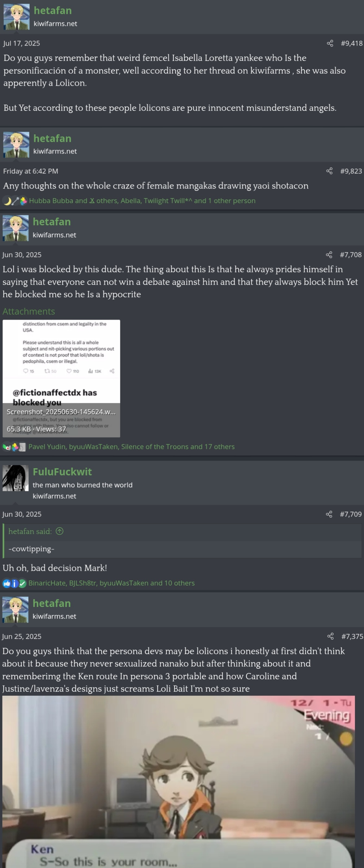Open the quoted hetafan post via arrow icon

click(x=60, y=531)
